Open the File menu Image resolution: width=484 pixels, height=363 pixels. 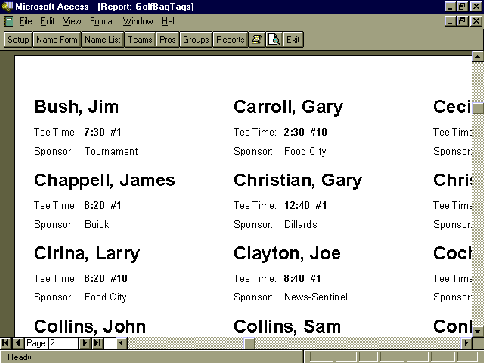click(x=26, y=21)
